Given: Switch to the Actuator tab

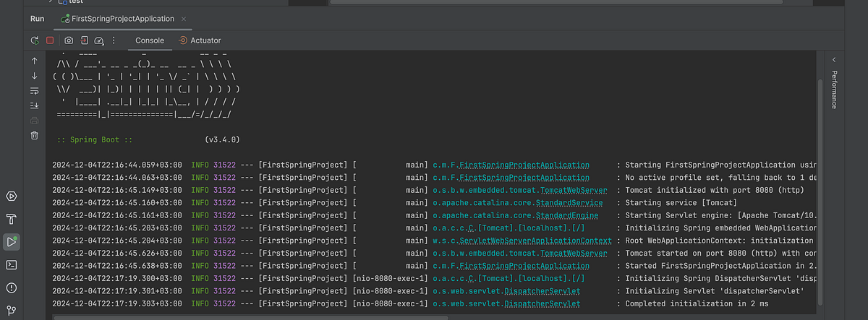Looking at the screenshot, I should tap(200, 40).
